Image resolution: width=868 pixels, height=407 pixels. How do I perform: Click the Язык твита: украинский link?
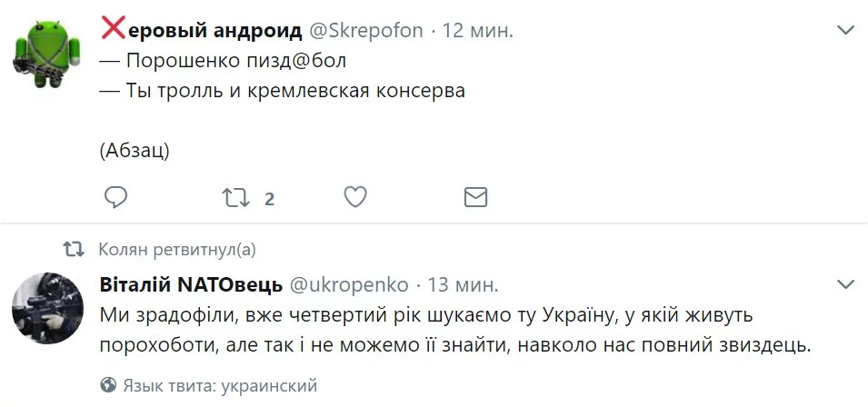(x=219, y=385)
